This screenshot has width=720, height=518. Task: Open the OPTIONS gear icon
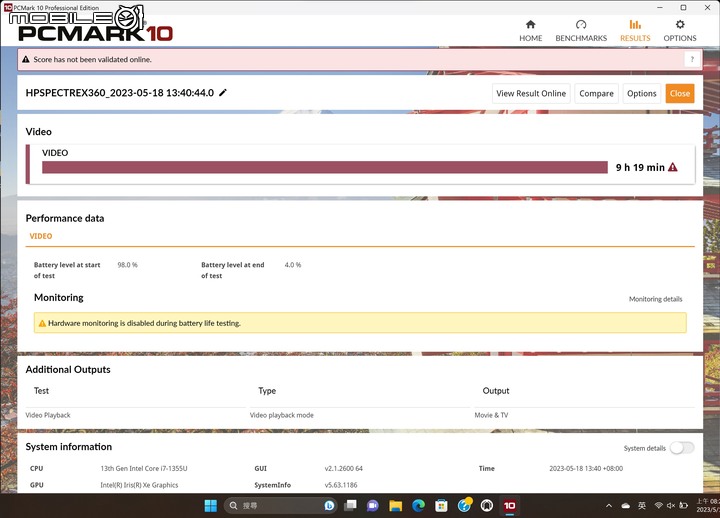click(680, 24)
